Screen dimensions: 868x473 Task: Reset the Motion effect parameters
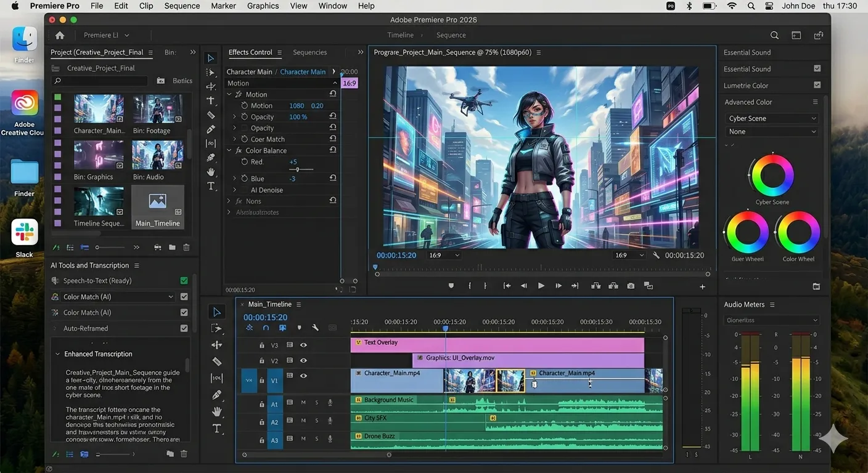333,94
